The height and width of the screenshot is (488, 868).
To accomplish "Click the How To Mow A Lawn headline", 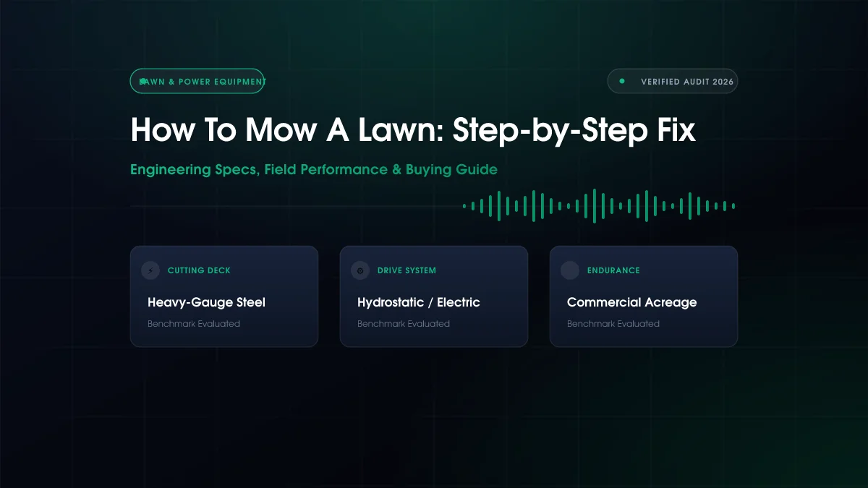I will tap(413, 130).
